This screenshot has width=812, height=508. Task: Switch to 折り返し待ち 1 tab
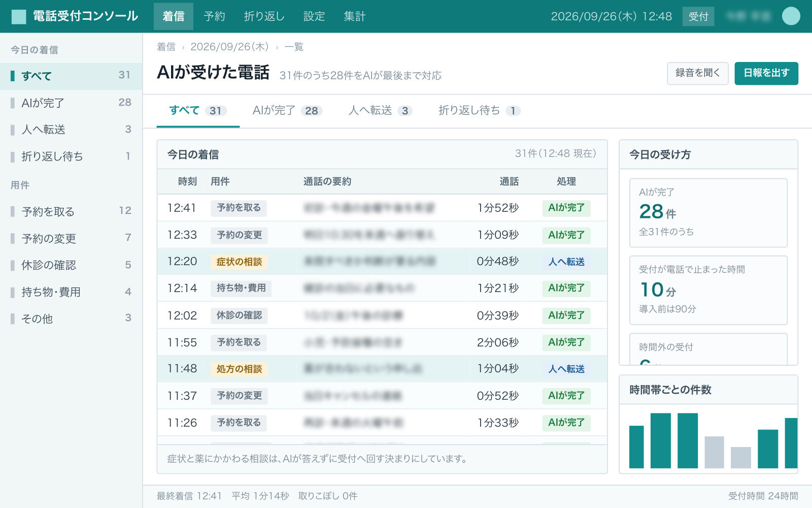[x=480, y=111]
